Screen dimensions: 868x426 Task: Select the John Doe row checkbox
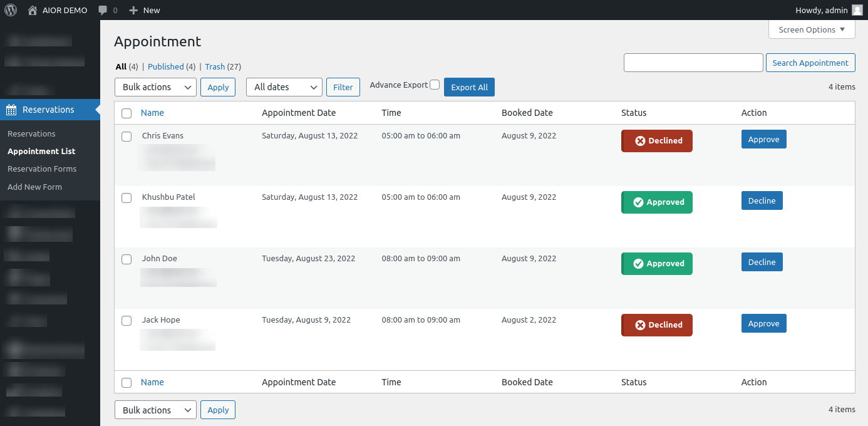(127, 259)
